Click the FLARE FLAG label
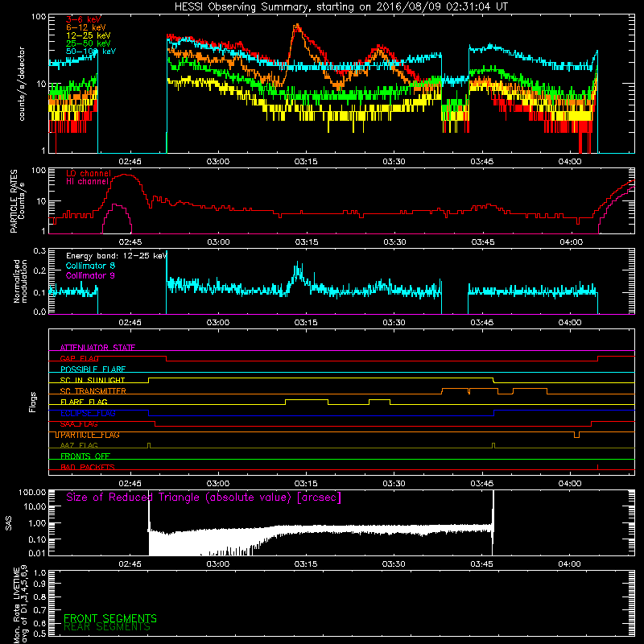644x644 pixels. pyautogui.click(x=84, y=402)
